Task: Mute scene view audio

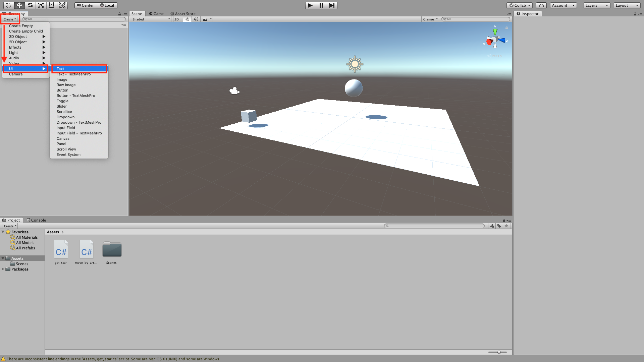Action: click(x=196, y=19)
